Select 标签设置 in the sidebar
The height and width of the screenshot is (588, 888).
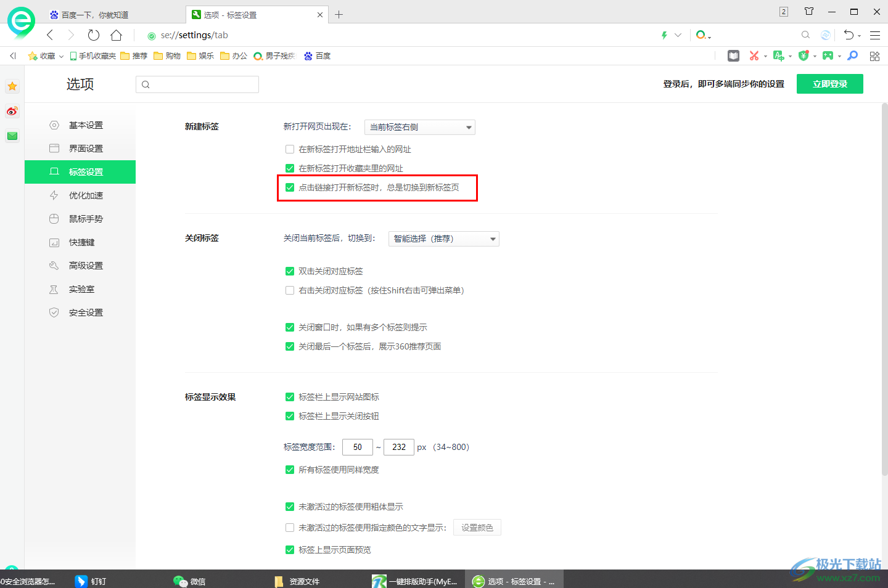tap(80, 172)
